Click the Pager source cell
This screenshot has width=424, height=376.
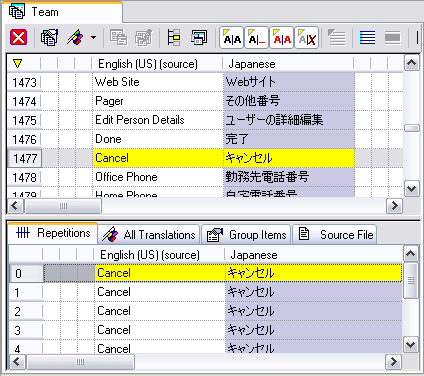pyautogui.click(x=157, y=101)
